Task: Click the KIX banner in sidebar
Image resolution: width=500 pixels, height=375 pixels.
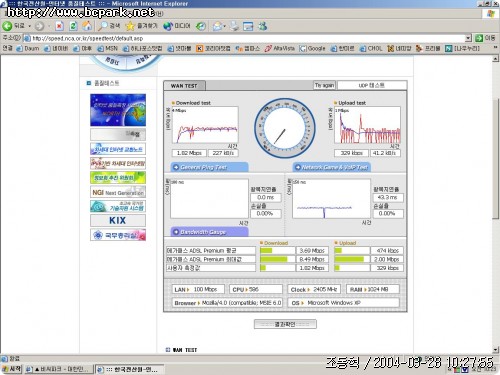Action: pos(118,220)
